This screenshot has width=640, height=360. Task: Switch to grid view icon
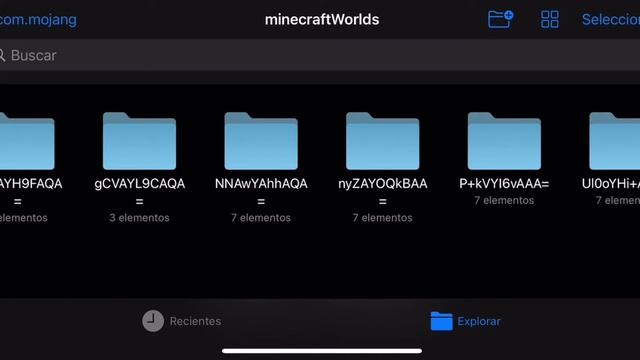tap(549, 19)
